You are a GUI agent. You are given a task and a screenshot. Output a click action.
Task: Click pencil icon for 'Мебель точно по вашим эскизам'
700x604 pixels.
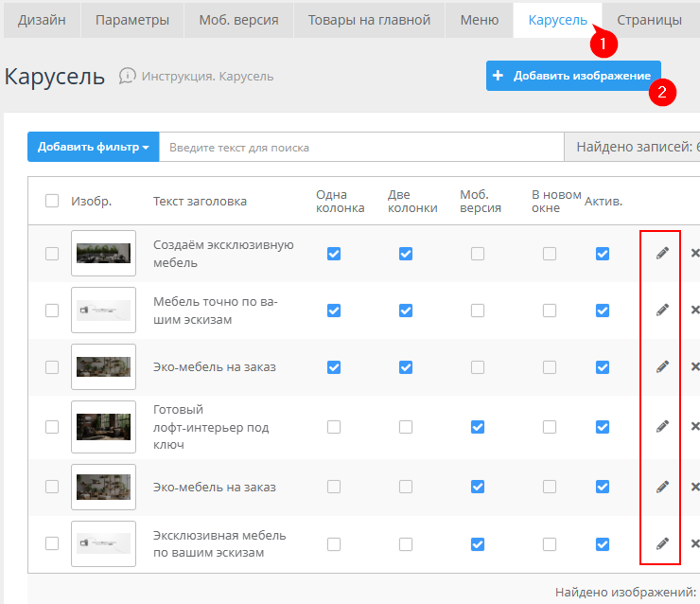[x=662, y=310]
